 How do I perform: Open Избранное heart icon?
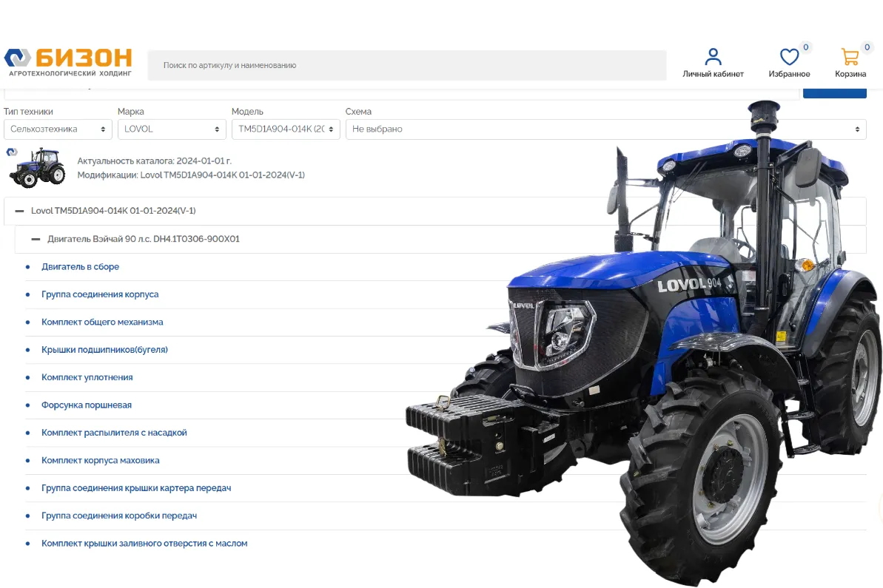[789, 57]
